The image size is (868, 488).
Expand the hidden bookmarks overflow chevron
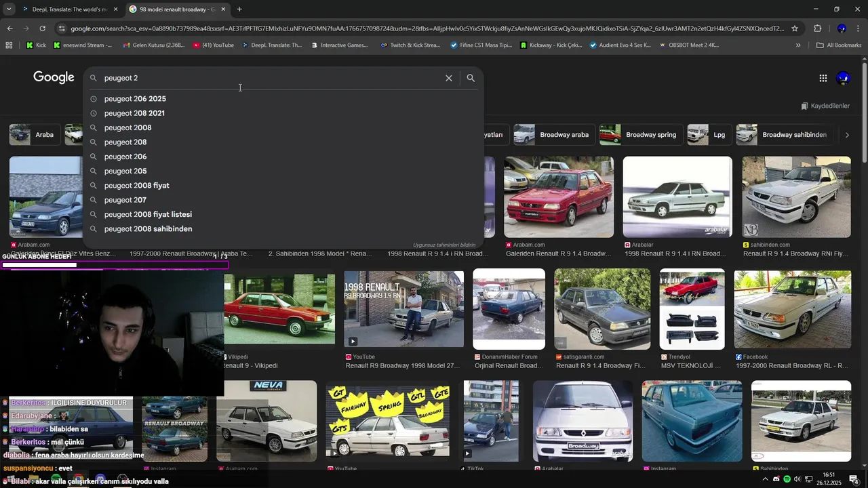tap(798, 45)
